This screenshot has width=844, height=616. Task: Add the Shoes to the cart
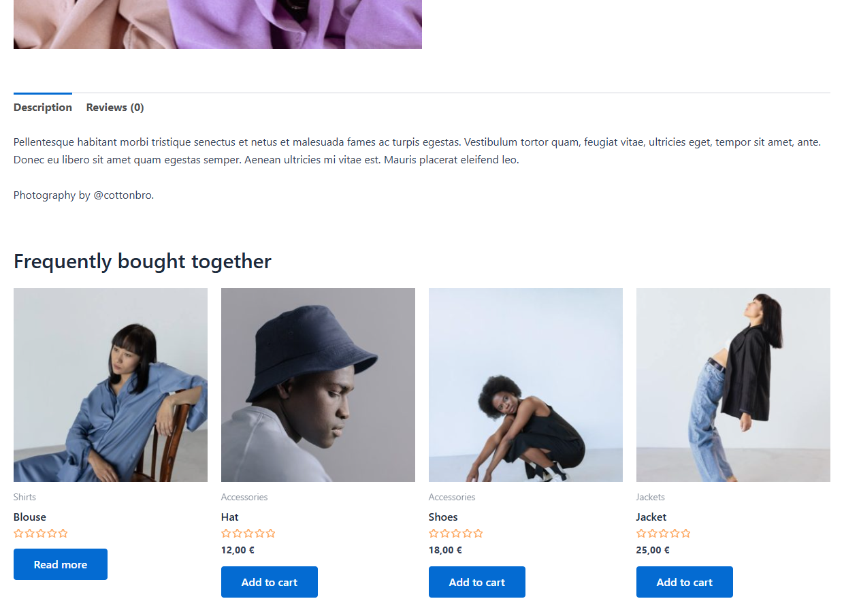476,582
